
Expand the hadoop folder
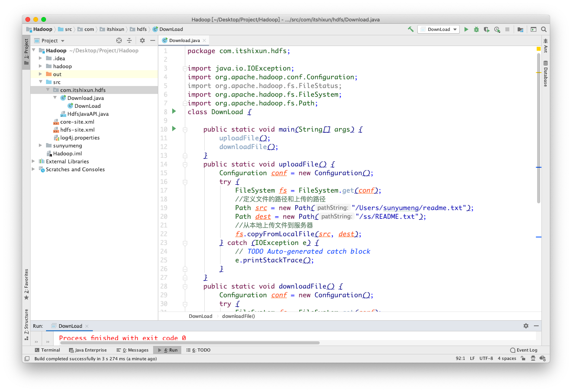[40, 66]
